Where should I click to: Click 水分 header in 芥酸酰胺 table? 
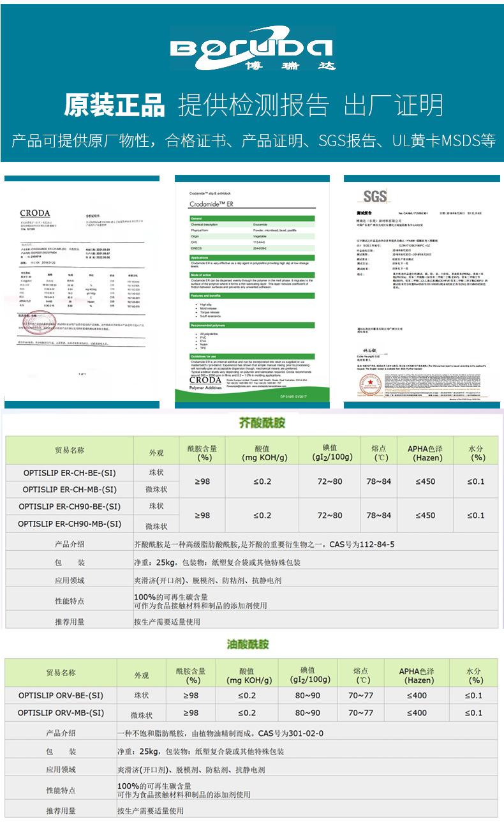pyautogui.click(x=477, y=453)
